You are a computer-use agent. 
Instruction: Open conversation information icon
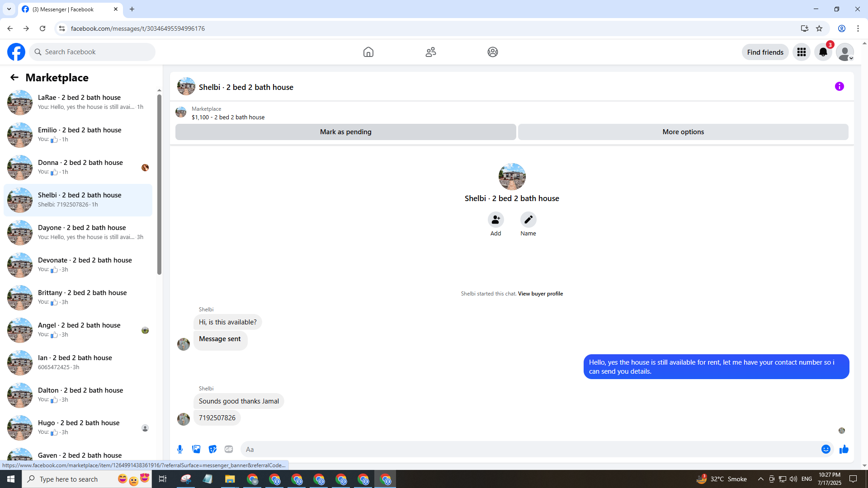pyautogui.click(x=840, y=86)
